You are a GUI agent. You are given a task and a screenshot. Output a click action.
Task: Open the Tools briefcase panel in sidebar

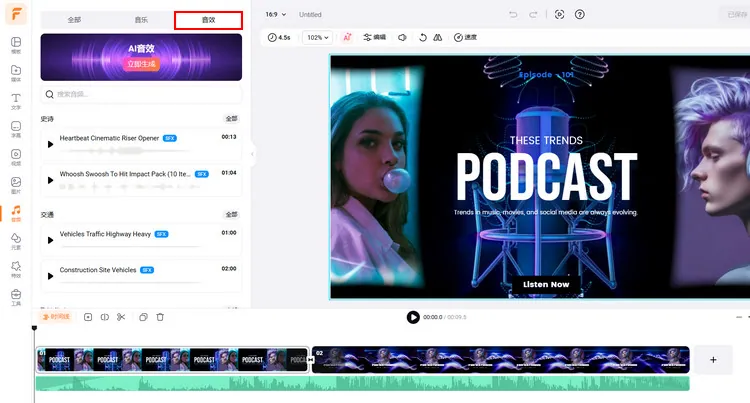click(16, 297)
